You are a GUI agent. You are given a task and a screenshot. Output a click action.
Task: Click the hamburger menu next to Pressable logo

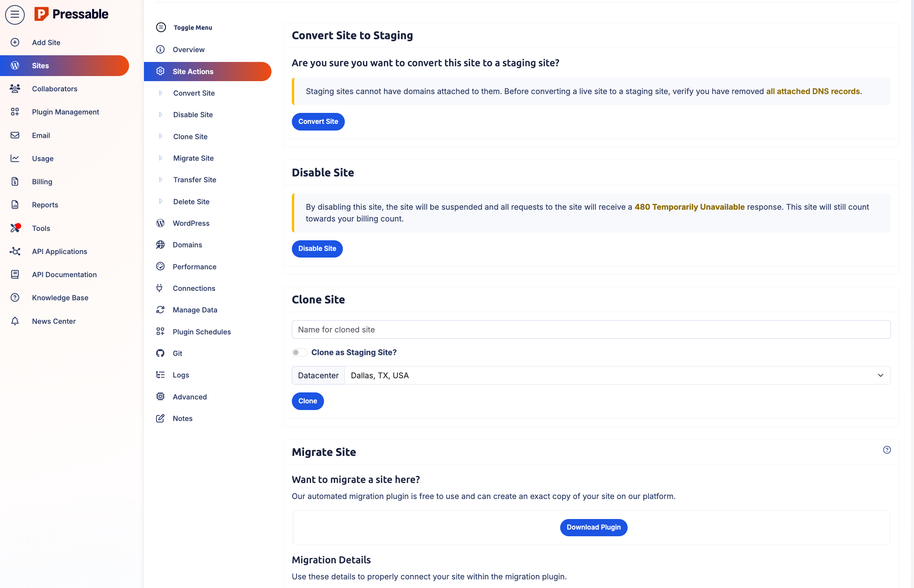tap(15, 15)
